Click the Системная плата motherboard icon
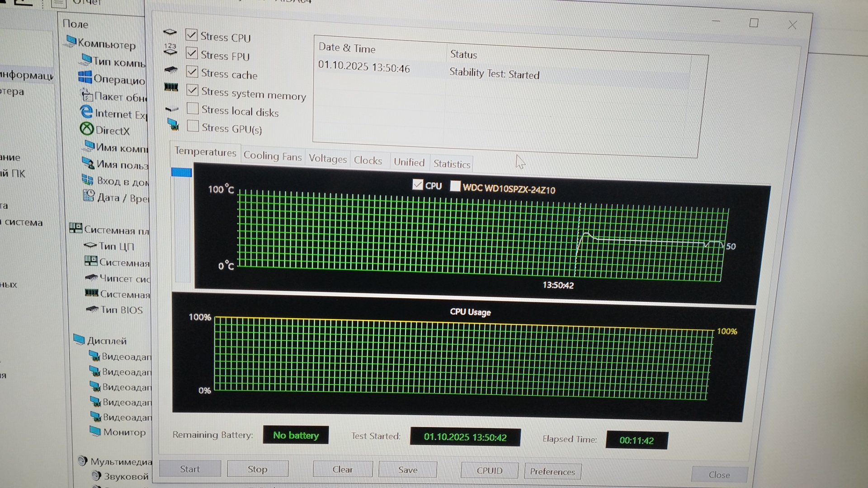868x488 pixels. (x=75, y=227)
